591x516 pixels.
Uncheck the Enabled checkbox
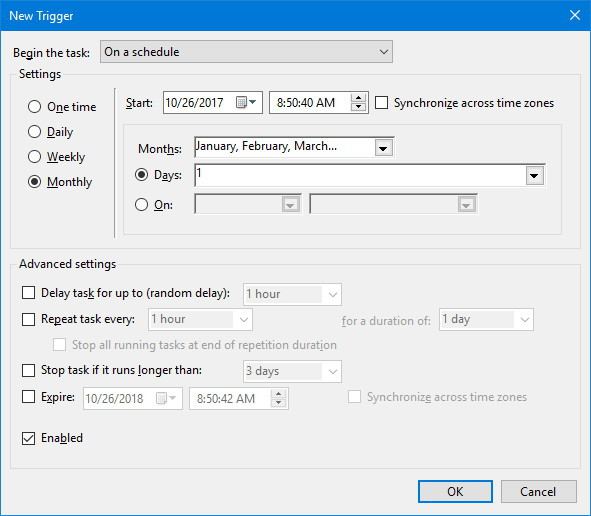pos(28,438)
